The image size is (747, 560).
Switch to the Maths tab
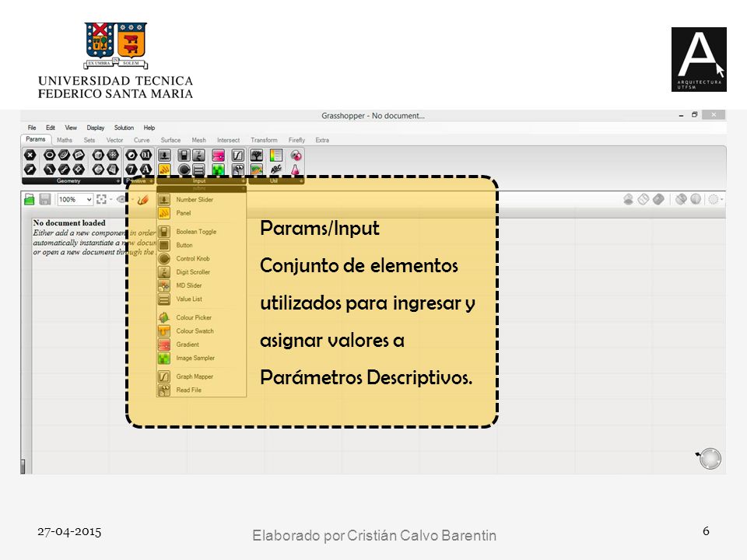click(65, 140)
